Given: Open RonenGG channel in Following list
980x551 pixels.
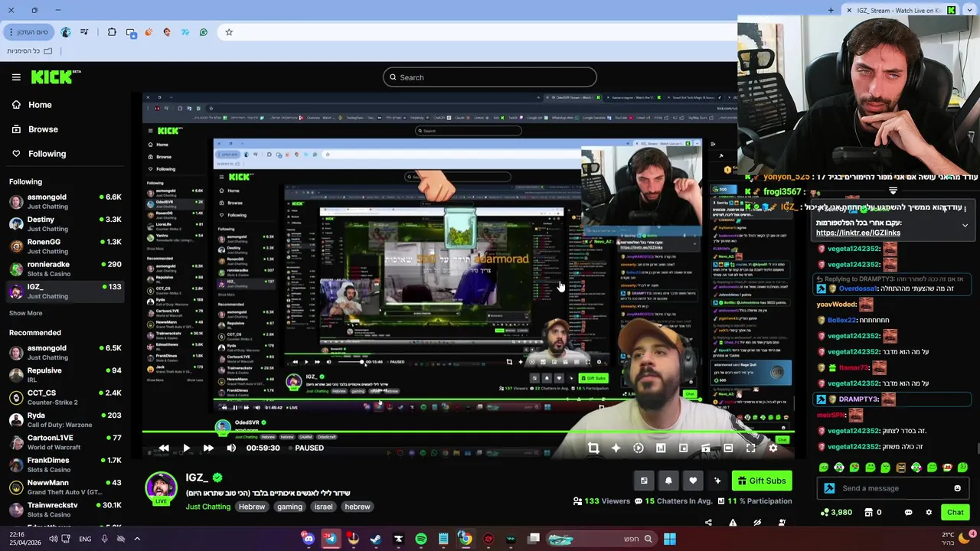Looking at the screenshot, I should pos(65,246).
